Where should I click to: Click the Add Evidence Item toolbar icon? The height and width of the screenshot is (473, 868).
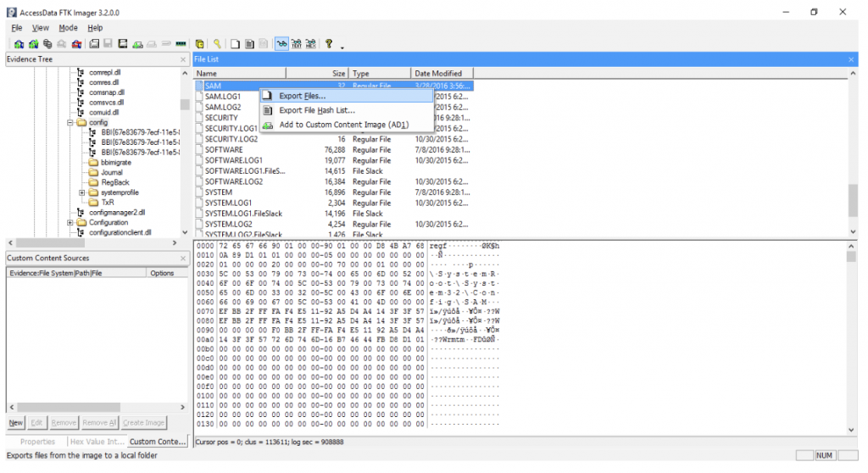19,44
